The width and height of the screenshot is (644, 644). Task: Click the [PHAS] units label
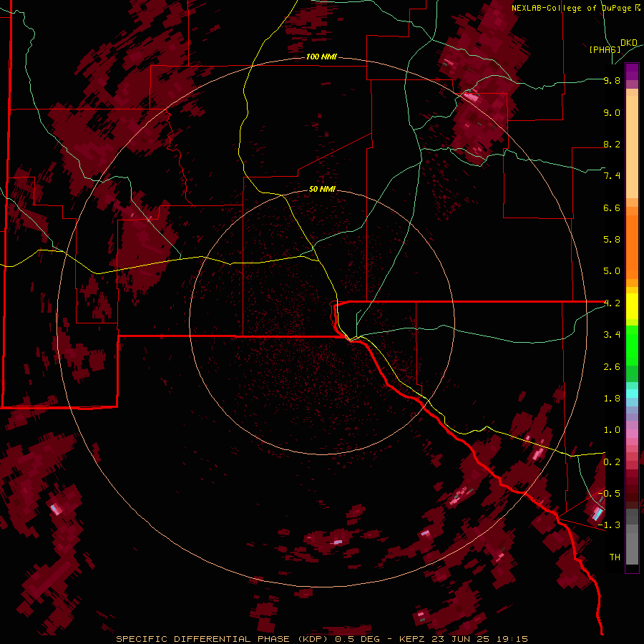(x=605, y=49)
